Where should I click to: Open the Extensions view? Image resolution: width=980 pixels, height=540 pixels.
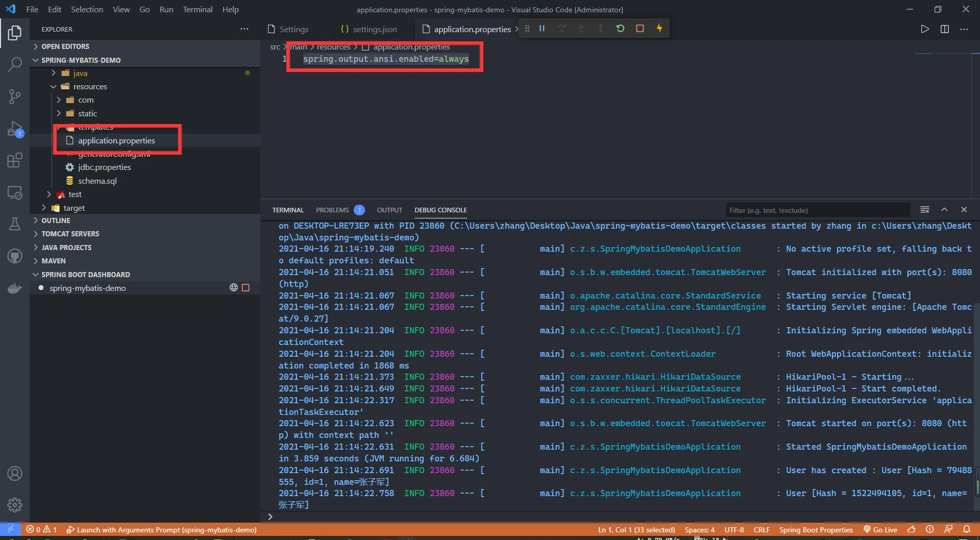pos(15,161)
